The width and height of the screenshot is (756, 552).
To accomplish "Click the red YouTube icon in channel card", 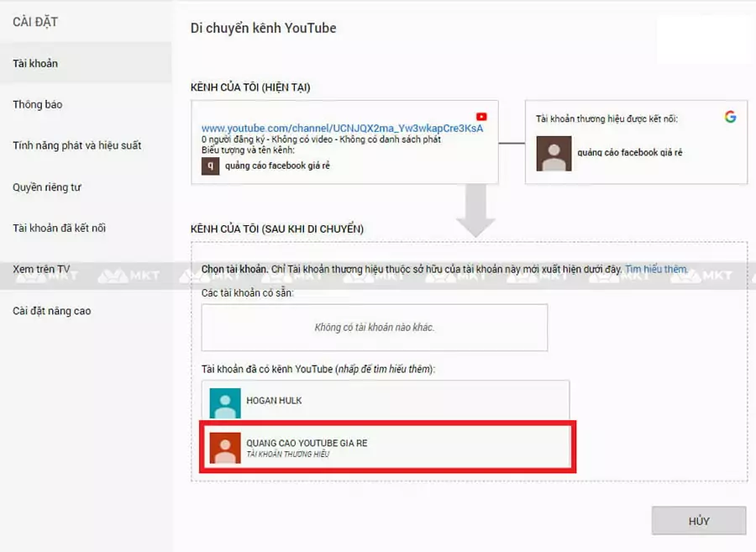I will (481, 117).
